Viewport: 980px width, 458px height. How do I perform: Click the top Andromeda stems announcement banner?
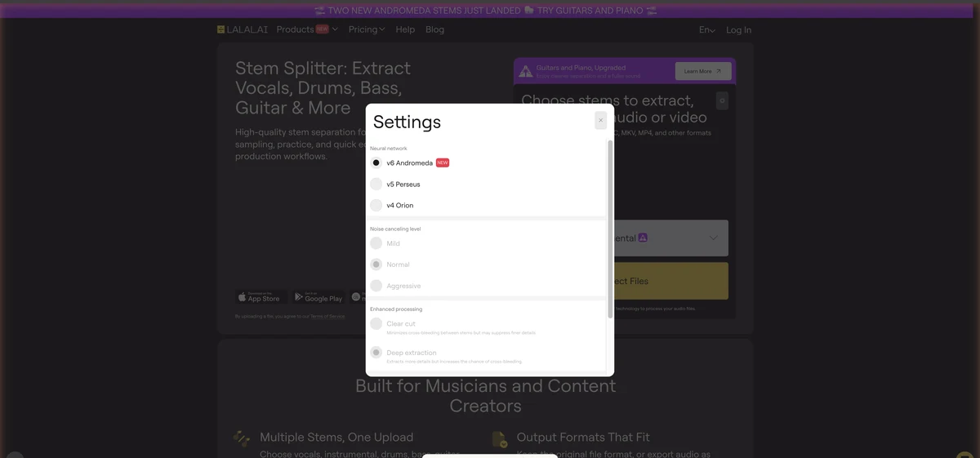click(486, 11)
